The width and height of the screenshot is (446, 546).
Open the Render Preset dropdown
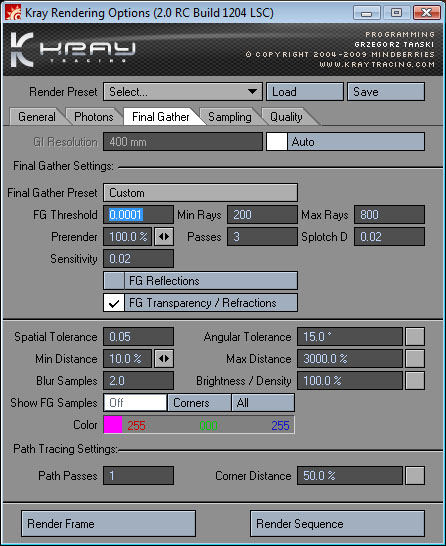pyautogui.click(x=183, y=92)
